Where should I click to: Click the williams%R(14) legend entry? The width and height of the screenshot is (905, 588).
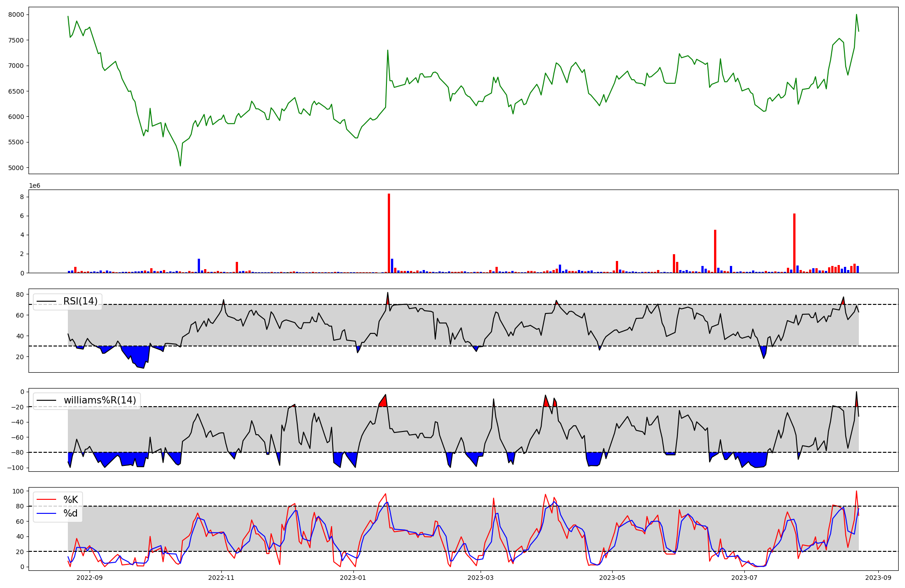(100, 400)
